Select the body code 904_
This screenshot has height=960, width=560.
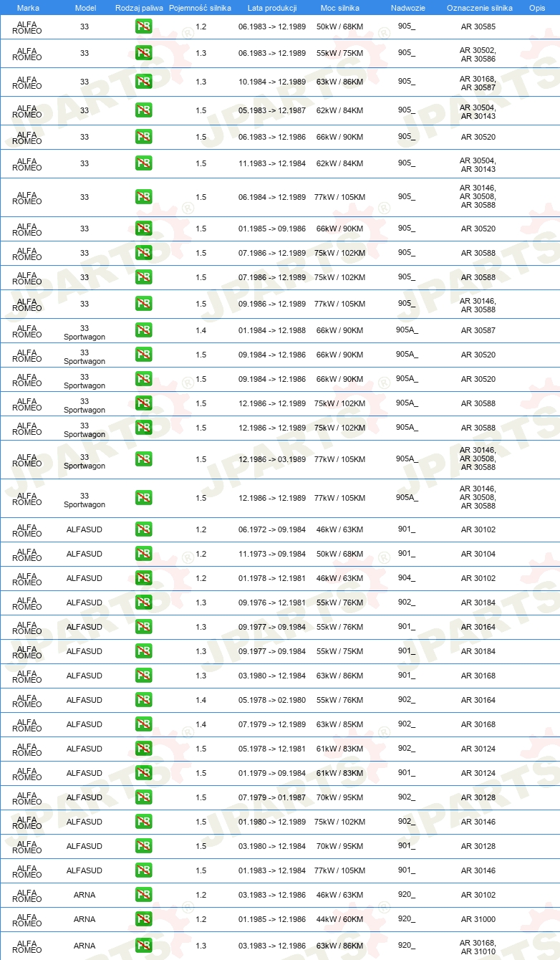click(407, 577)
